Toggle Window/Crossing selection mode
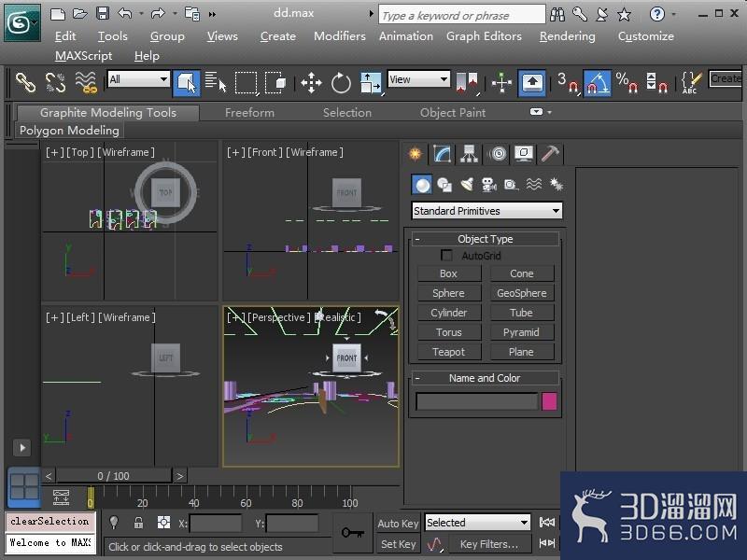The image size is (747, 560). 275,83
